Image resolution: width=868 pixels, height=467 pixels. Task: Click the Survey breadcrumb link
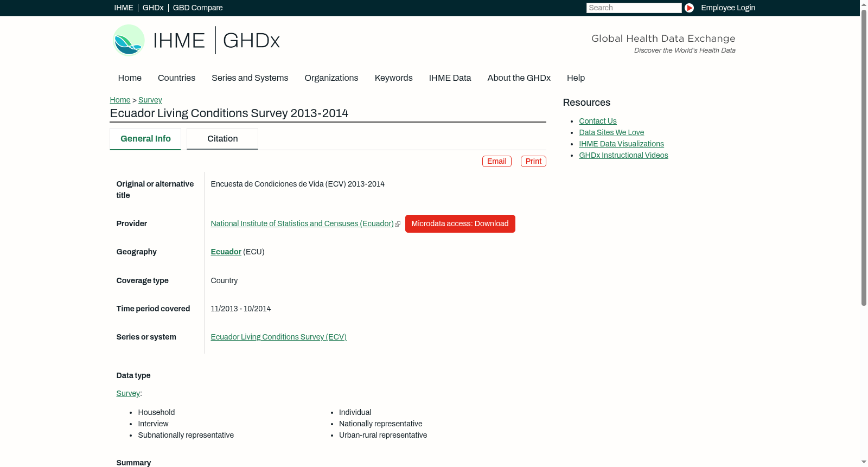point(150,100)
